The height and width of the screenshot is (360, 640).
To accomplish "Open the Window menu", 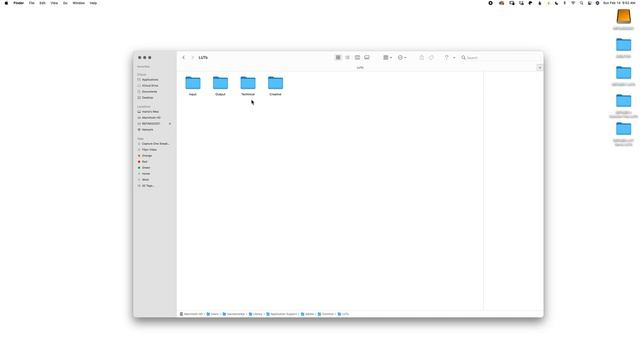I will pos(78,3).
